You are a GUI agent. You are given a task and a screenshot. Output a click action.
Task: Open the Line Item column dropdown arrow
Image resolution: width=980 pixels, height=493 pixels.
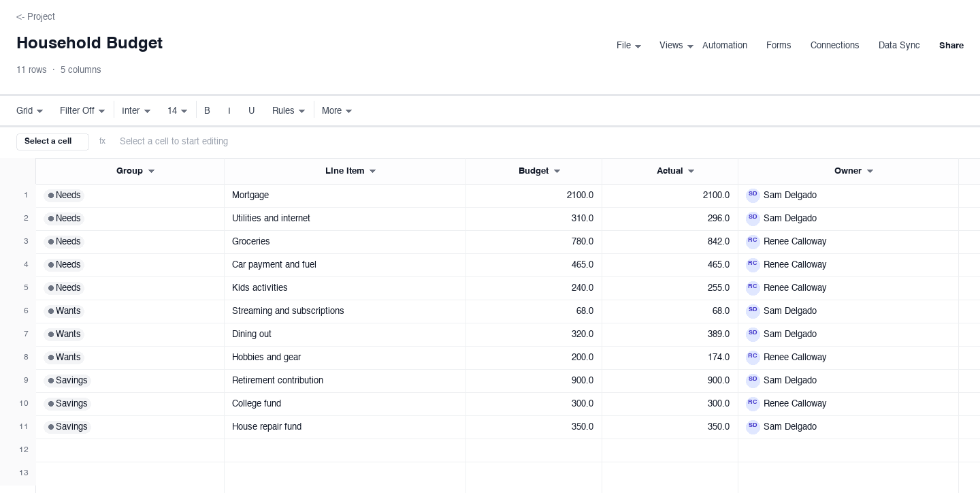point(372,172)
